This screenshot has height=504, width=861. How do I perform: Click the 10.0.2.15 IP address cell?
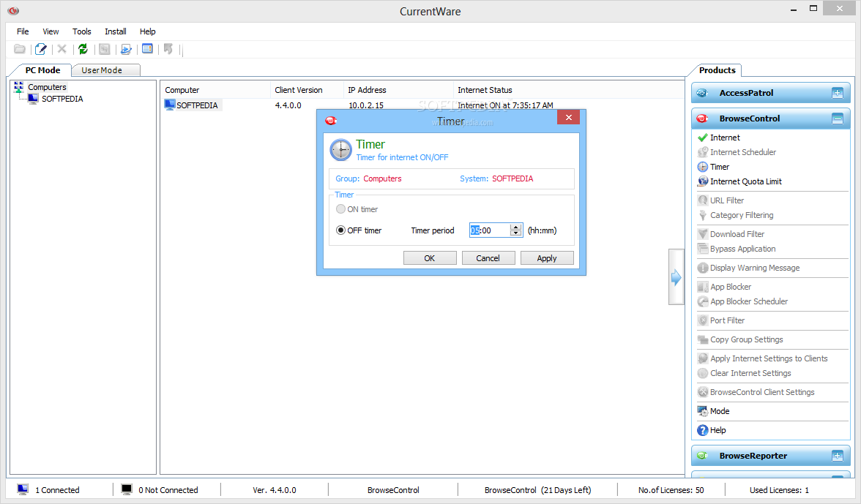[x=366, y=105]
